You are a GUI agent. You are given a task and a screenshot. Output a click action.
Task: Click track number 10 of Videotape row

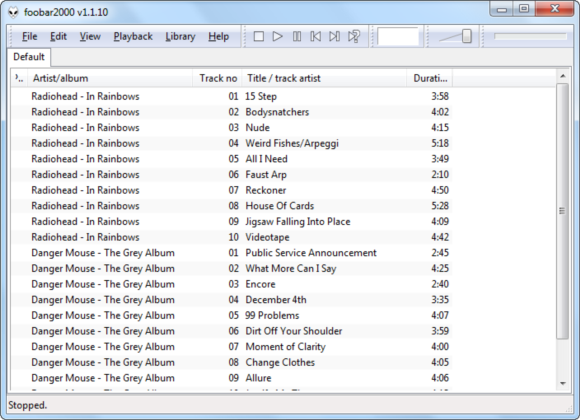pyautogui.click(x=233, y=237)
